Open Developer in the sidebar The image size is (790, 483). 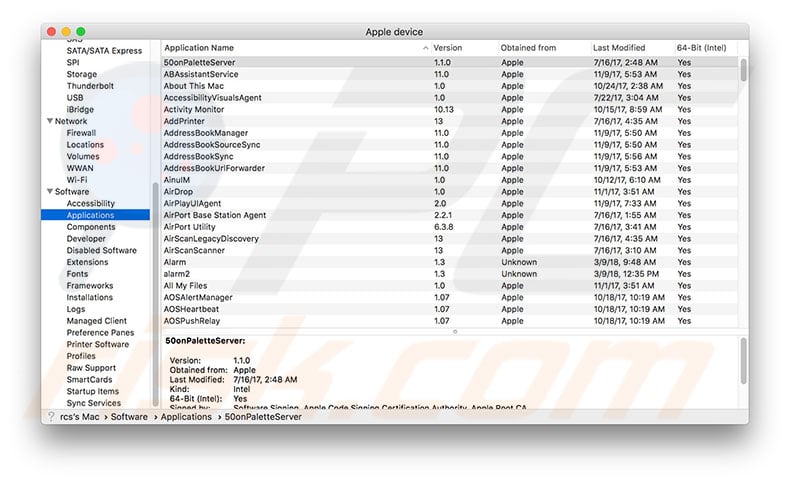[86, 239]
